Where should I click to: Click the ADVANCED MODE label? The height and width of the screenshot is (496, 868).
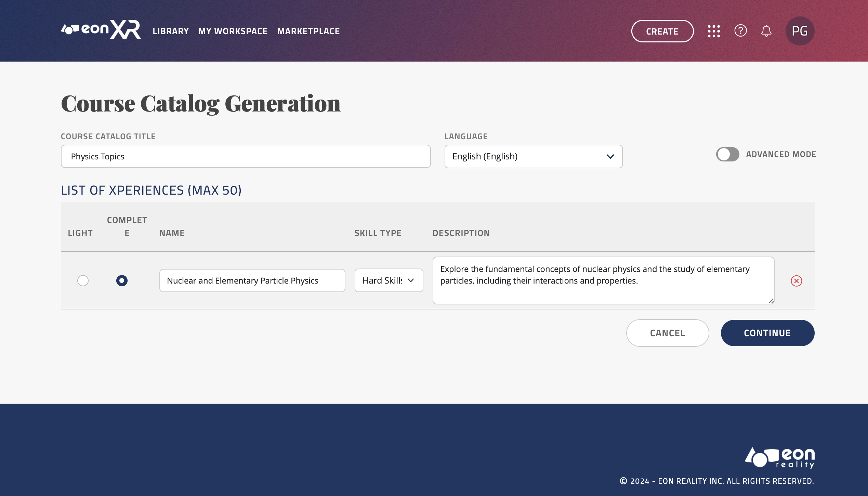pyautogui.click(x=781, y=154)
